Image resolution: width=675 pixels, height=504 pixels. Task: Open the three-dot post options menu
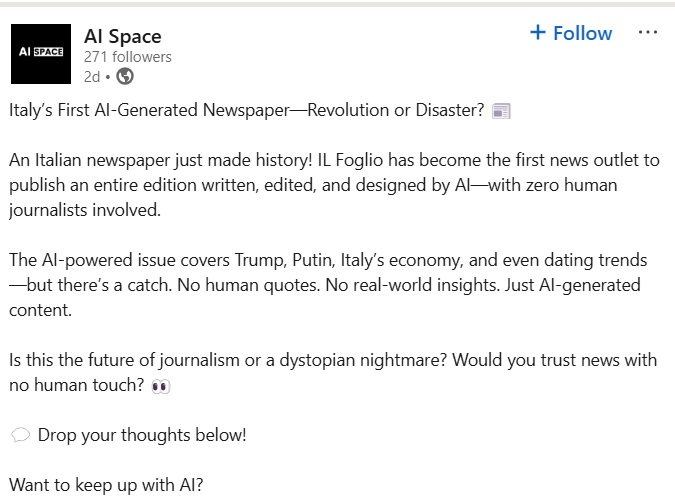648,33
